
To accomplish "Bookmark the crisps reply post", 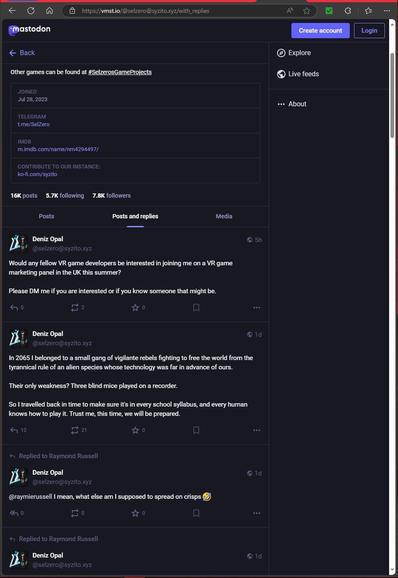I will tap(196, 513).
